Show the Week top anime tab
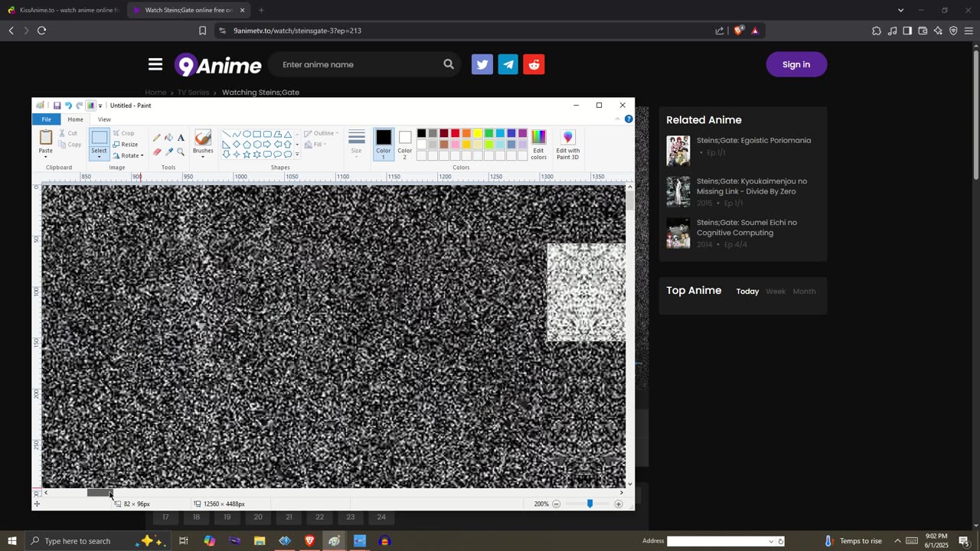 point(776,292)
